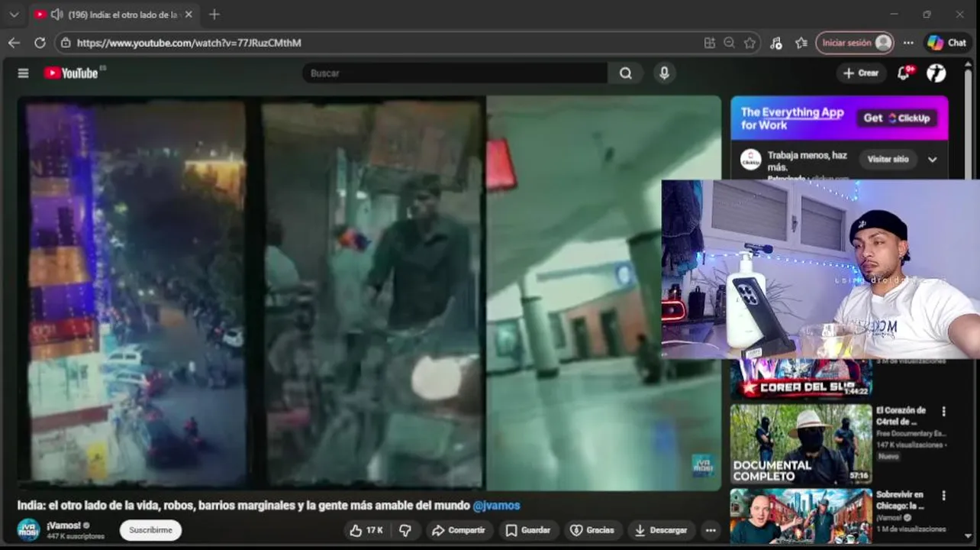
Task: Open the ¡Vamos! channel name link
Action: [63, 525]
